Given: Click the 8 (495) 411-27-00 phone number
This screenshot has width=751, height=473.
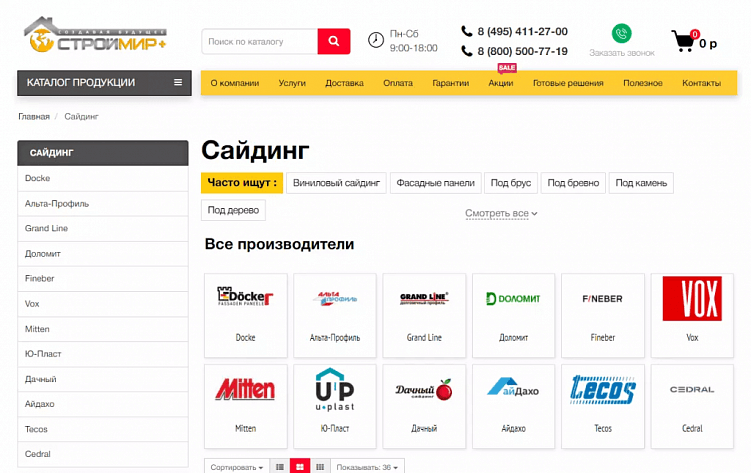Looking at the screenshot, I should (x=523, y=32).
